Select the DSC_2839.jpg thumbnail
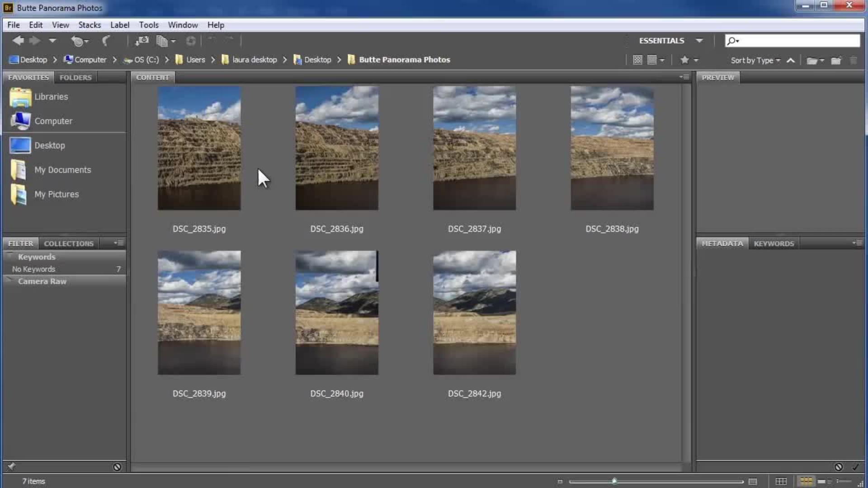Viewport: 868px width, 488px height. (x=199, y=313)
